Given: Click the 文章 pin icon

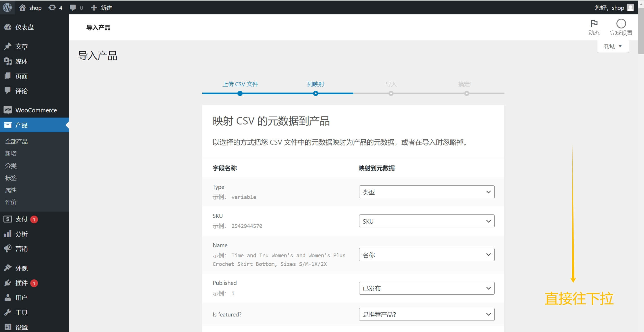Looking at the screenshot, I should tap(8, 46).
